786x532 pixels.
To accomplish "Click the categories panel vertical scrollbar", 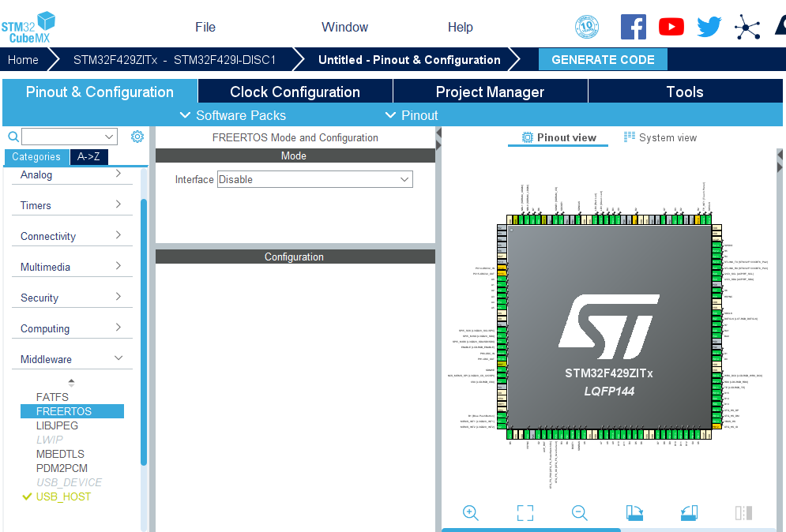I will (x=144, y=332).
